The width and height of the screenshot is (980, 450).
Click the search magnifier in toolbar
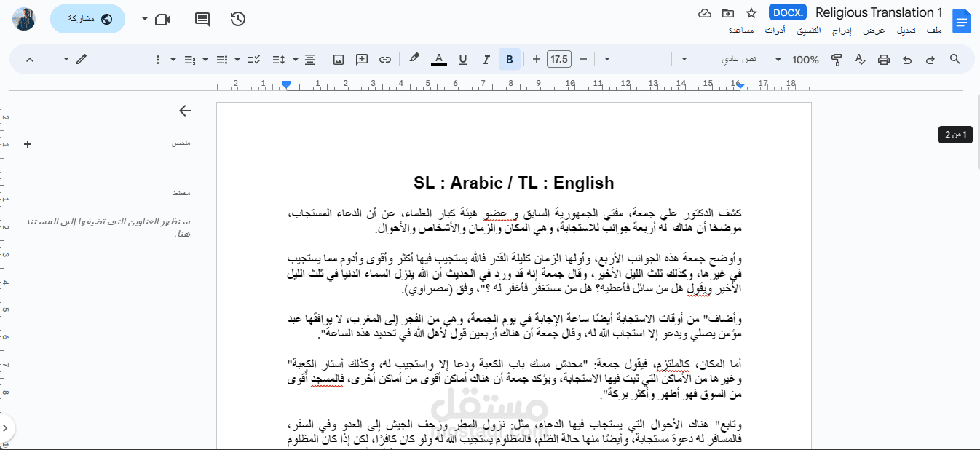point(955,59)
